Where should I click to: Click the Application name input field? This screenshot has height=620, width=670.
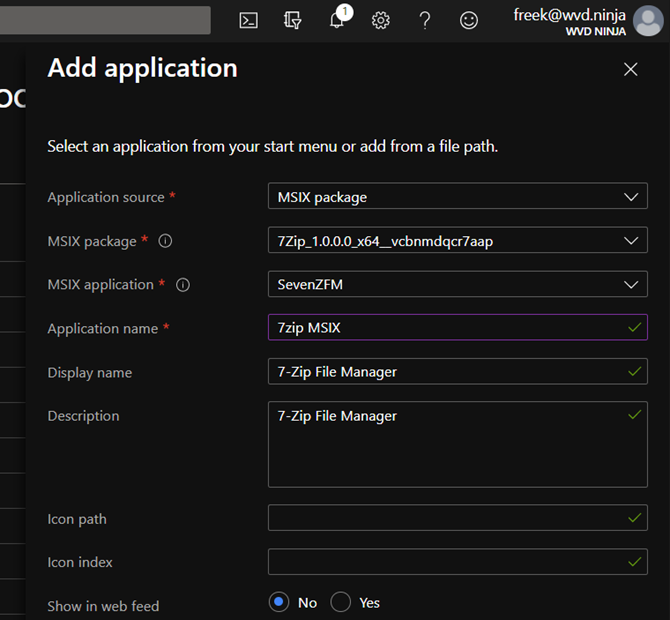[x=458, y=328]
